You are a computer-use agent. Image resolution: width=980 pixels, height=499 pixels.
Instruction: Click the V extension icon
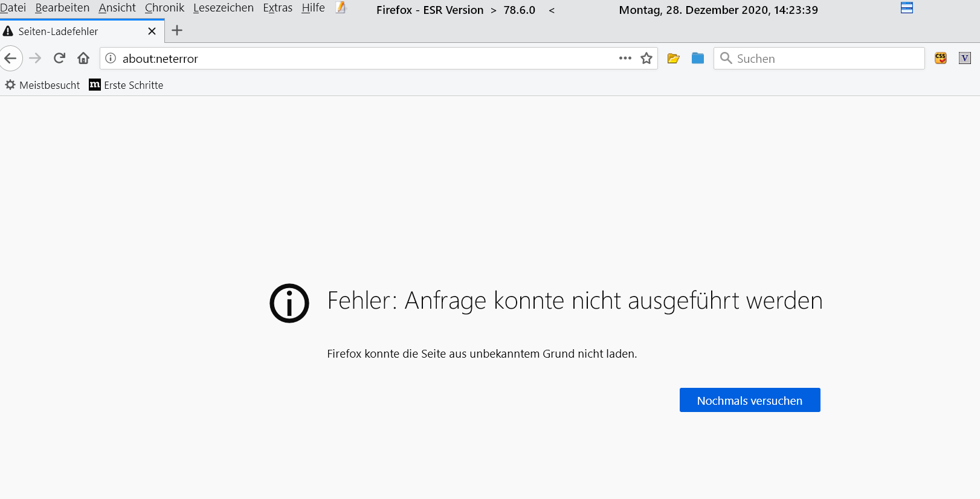(965, 59)
